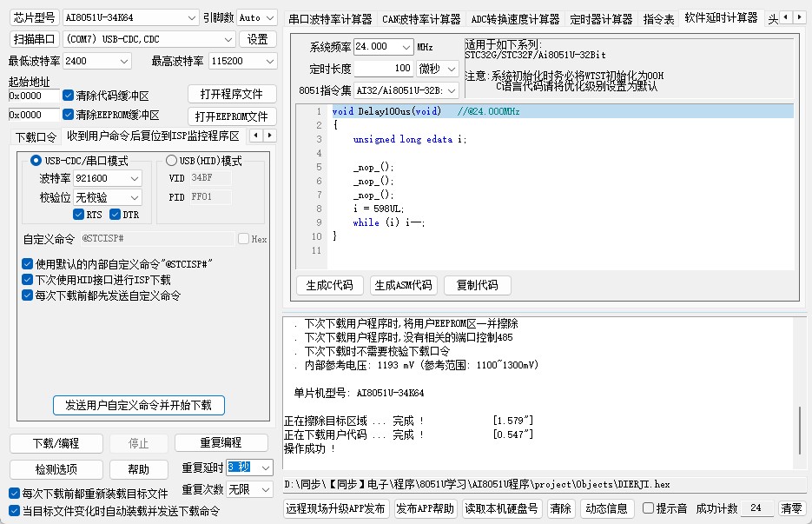Check the Hex checkbox for custom command

[243, 238]
